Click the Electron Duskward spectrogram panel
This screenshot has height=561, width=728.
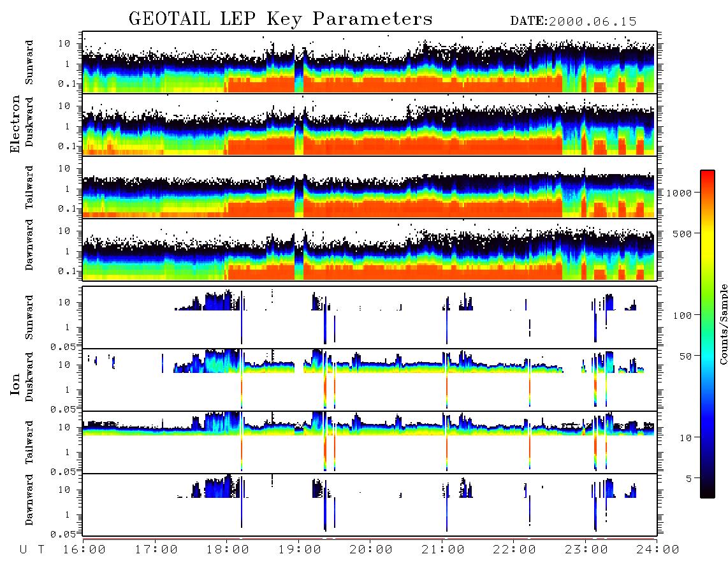370,124
